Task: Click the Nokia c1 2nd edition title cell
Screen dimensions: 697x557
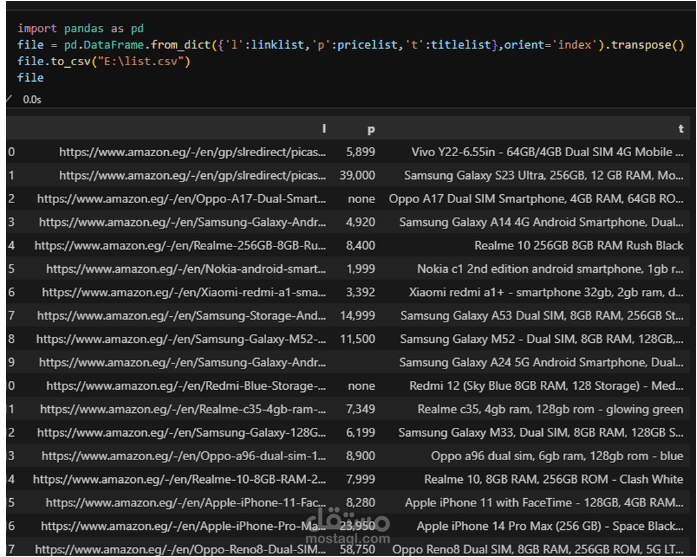Action: 550,268
